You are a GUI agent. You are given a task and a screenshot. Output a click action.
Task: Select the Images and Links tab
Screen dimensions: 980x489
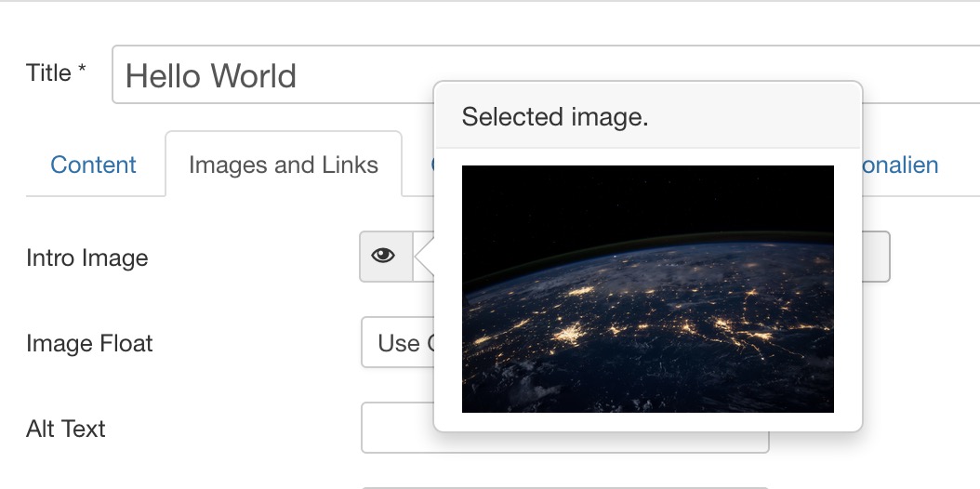pos(284,165)
